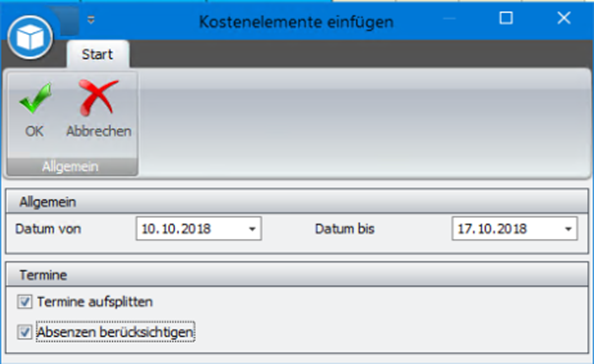Click the Termine aufsplitten label text
This screenshot has width=594, height=364.
pos(95,302)
